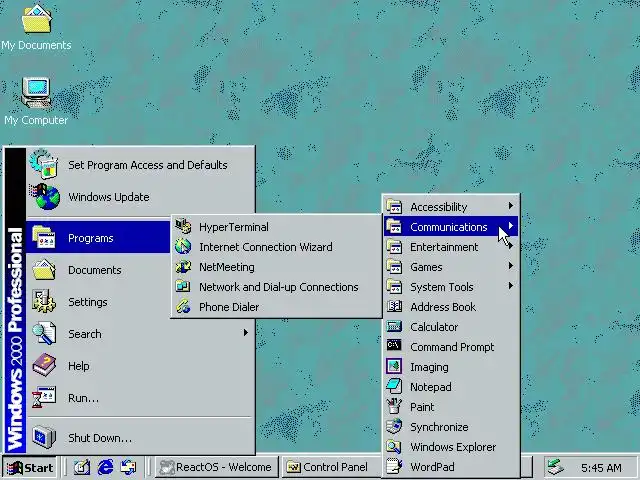This screenshot has width=640, height=480.
Task: Click "Address Book" text
Action: pos(443,307)
